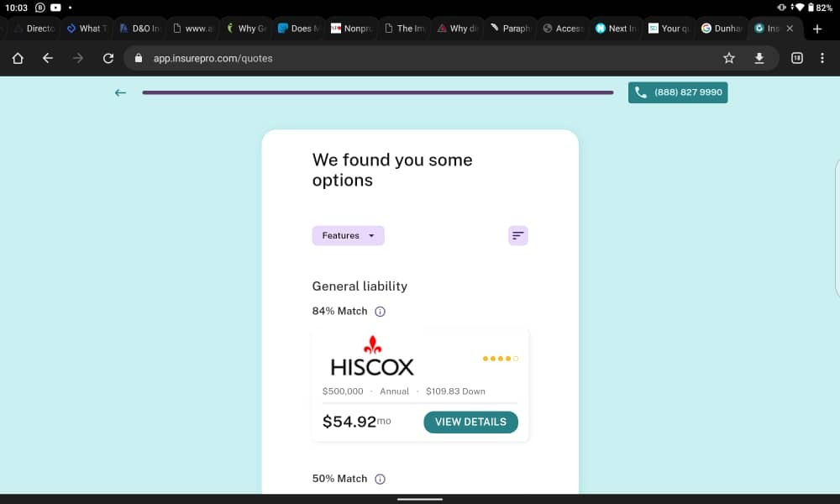The width and height of the screenshot is (840, 504).
Task: Switch to the Nonpro tab
Action: [352, 29]
